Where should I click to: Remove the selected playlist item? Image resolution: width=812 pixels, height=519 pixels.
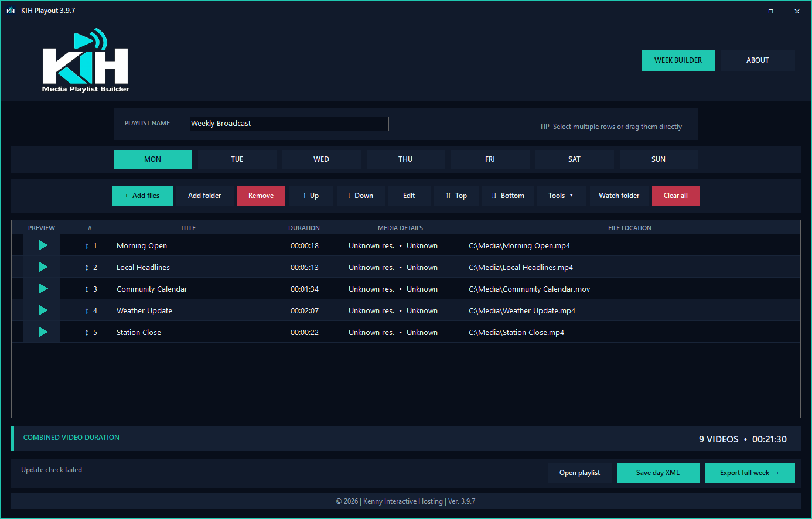point(261,196)
